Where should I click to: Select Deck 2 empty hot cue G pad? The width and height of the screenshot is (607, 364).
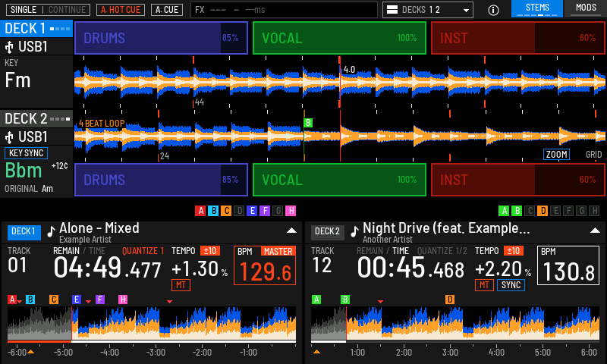(x=581, y=211)
